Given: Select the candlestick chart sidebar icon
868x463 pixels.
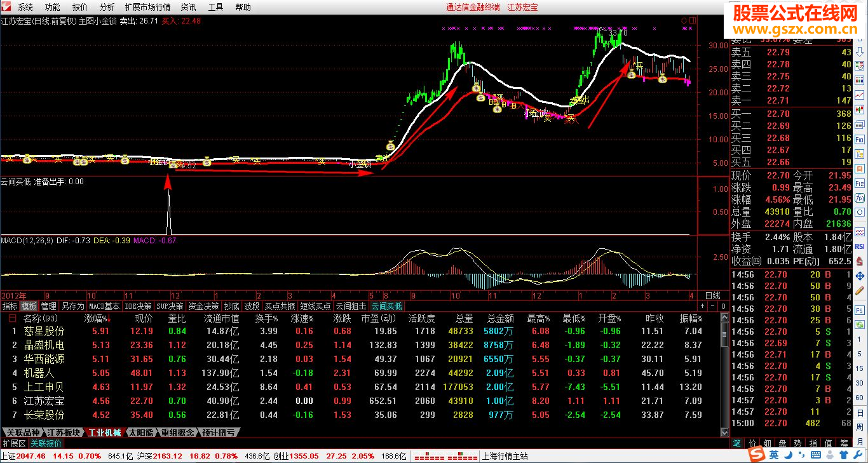Looking at the screenshot, I should point(860,109).
